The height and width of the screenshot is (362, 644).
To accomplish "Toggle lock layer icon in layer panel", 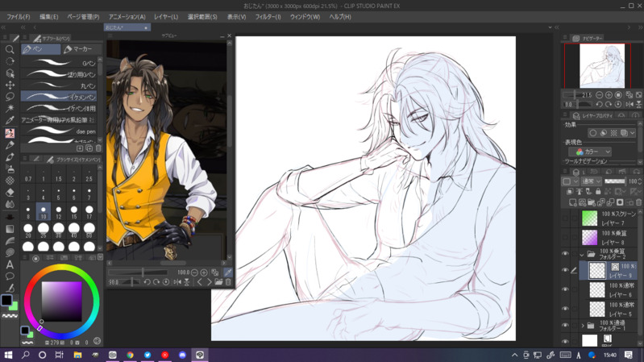I will [598, 191].
